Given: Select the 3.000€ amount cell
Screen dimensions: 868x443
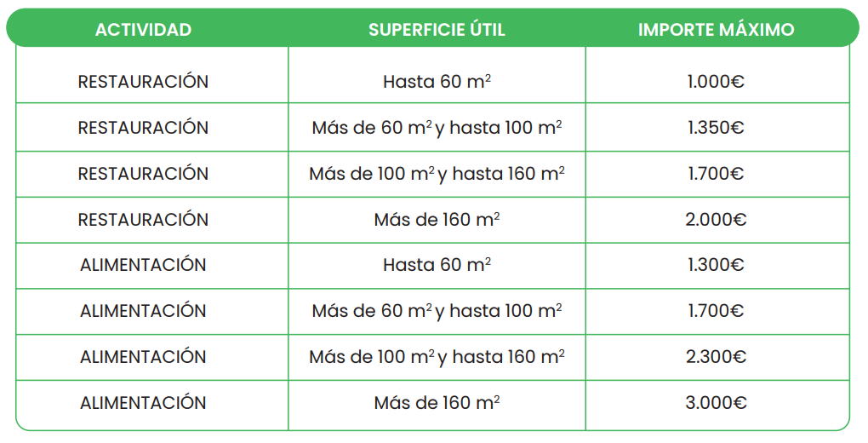Looking at the screenshot, I should [717, 403].
